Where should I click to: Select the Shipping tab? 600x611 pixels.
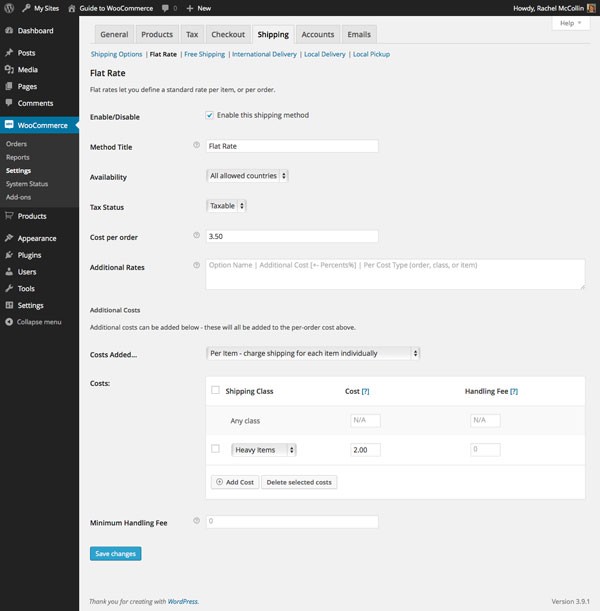point(273,34)
